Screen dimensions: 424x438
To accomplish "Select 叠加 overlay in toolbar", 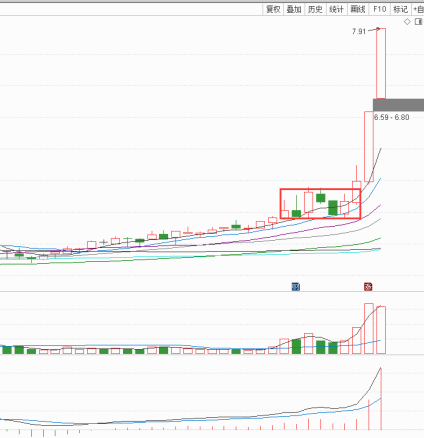I will coord(294,9).
